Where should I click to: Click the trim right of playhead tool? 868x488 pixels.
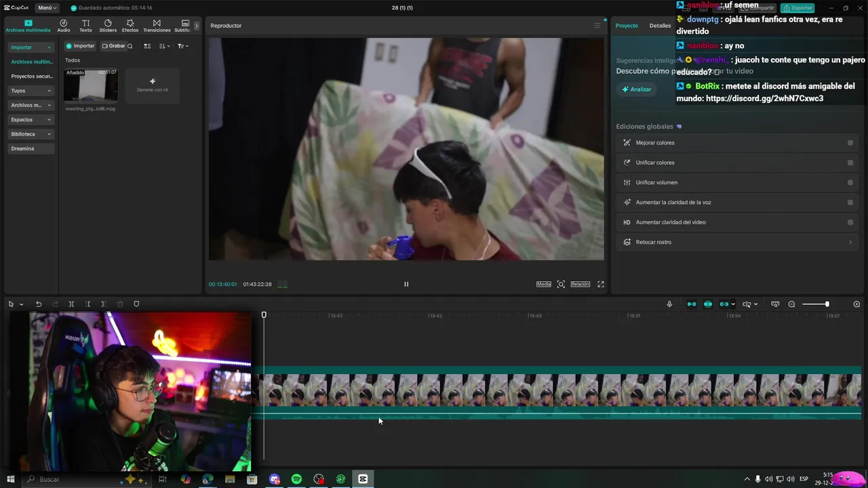tap(103, 304)
